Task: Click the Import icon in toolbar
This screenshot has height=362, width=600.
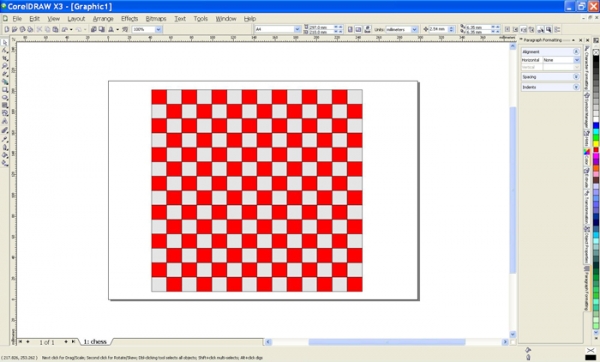Action: click(93, 29)
